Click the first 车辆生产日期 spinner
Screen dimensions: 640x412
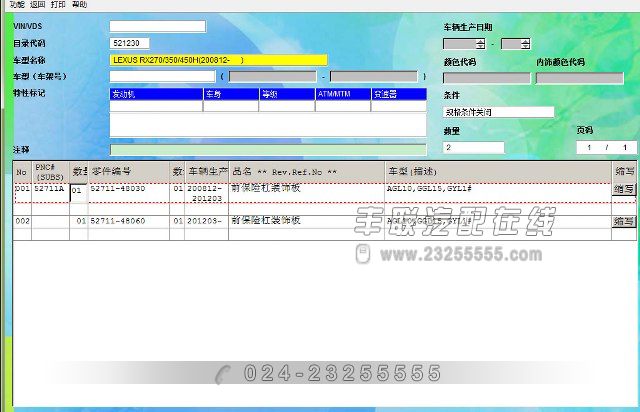464,44
